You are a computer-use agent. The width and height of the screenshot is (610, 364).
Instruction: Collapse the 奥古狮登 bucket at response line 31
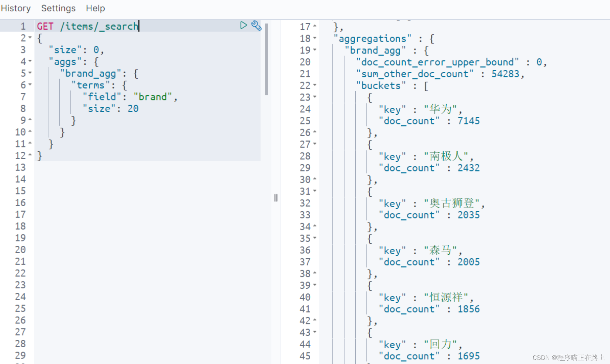click(x=315, y=191)
